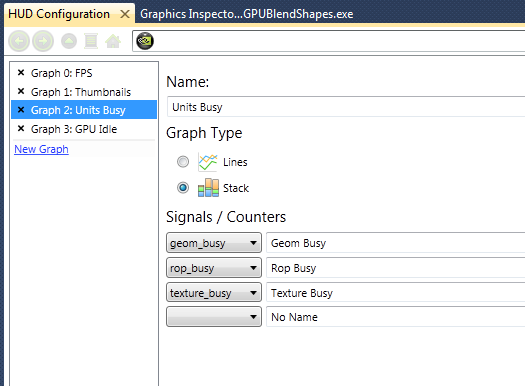The width and height of the screenshot is (525, 386).
Task: Switch to the Graphics Inspector GPUBlendShapes.exe tab
Action: point(247,14)
